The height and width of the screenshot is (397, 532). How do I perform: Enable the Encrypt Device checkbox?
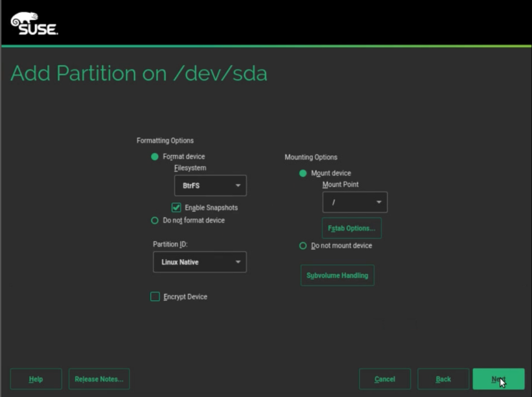coord(155,297)
